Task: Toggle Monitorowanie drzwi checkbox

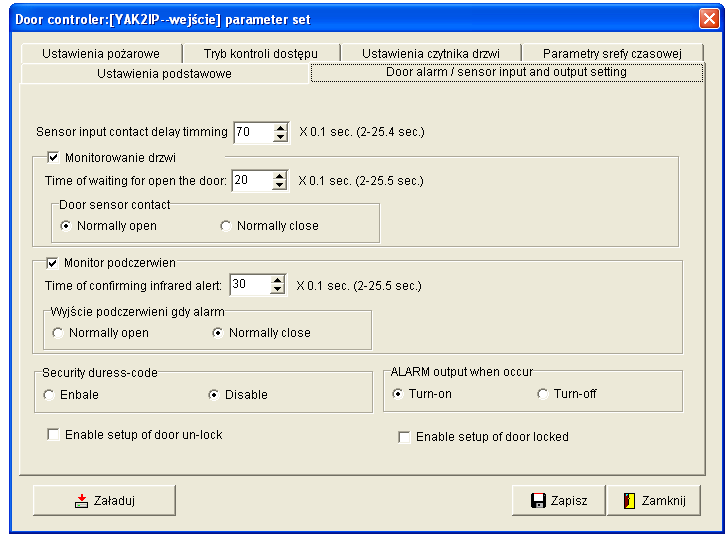Action: coord(53,157)
